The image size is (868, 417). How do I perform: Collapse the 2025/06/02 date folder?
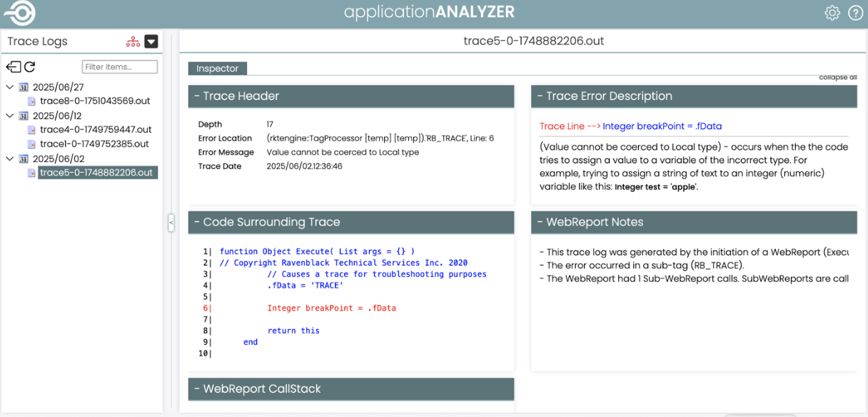(x=9, y=159)
